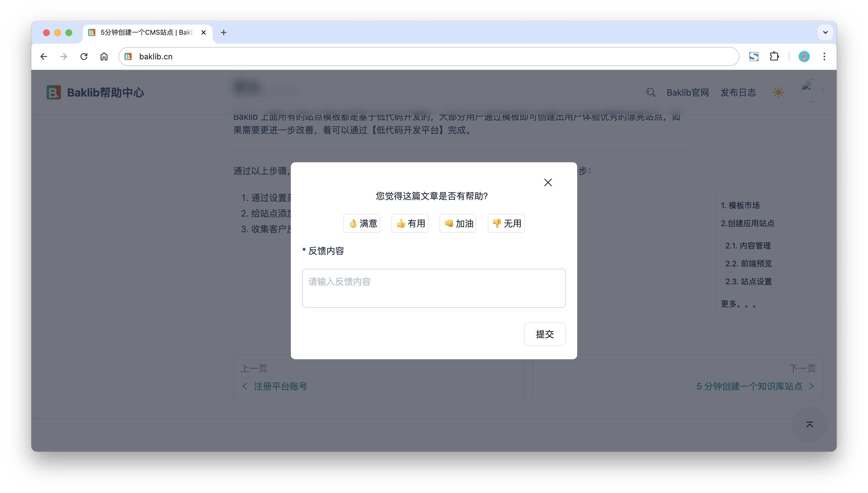Image resolution: width=868 pixels, height=493 pixels.
Task: Jump to 2.创建应用站点 in outline
Action: pos(747,224)
